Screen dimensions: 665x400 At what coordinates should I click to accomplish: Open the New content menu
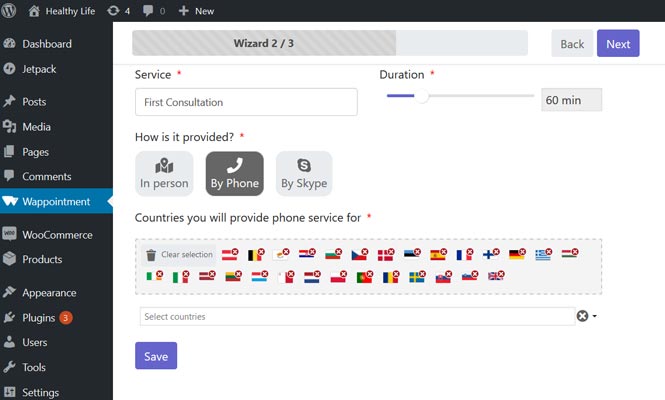coord(196,11)
